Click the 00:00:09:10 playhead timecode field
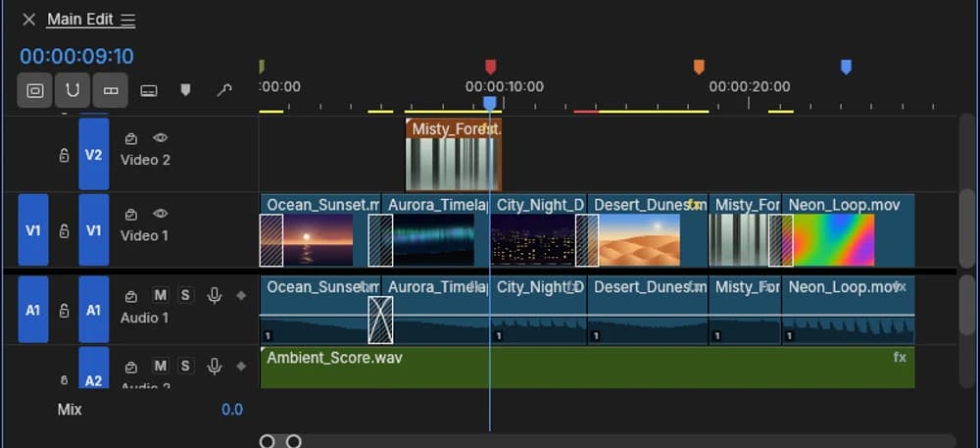The width and height of the screenshot is (980, 448). 76,56
